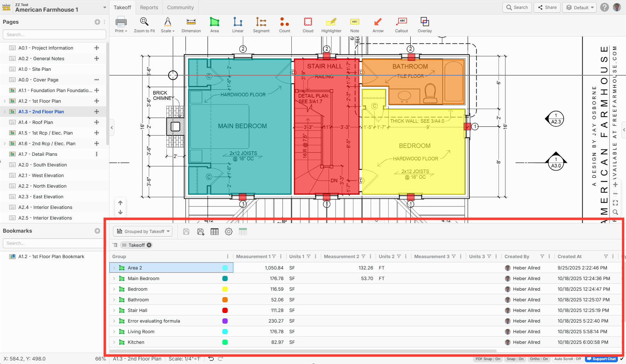This screenshot has width=626, height=364.
Task: Pick the Highlighter tool
Action: [331, 25]
